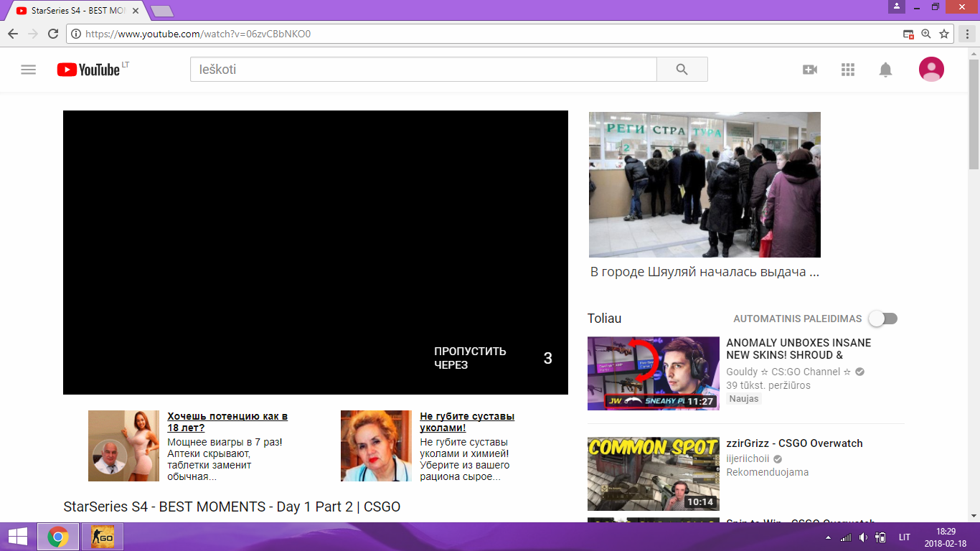
Task: Click the Toliau up-next heading
Action: click(604, 319)
